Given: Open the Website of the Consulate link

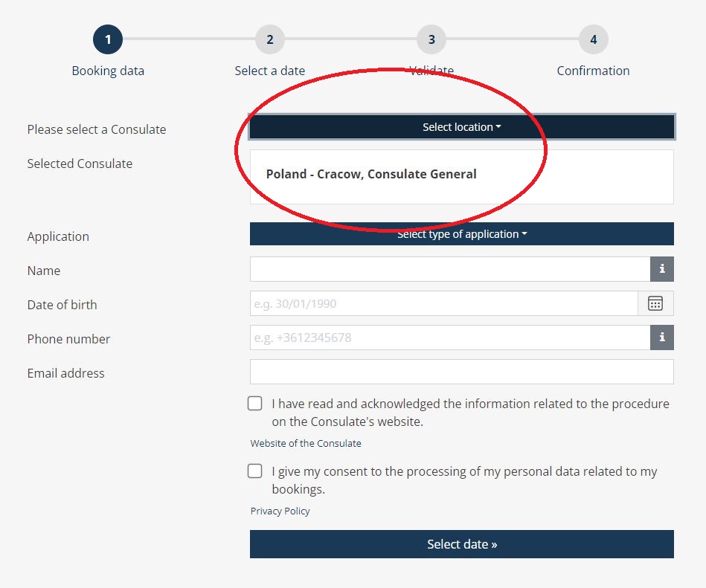Looking at the screenshot, I should 306,444.
